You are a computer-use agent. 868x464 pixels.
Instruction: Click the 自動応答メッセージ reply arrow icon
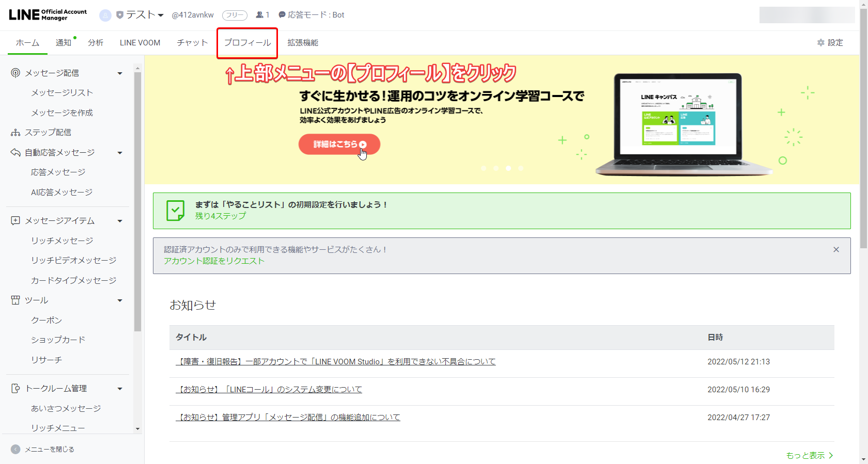(16, 153)
